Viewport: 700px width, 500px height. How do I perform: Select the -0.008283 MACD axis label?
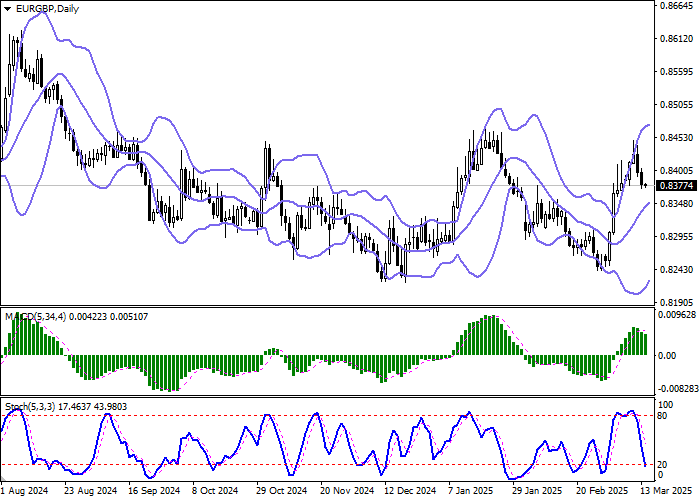click(677, 389)
